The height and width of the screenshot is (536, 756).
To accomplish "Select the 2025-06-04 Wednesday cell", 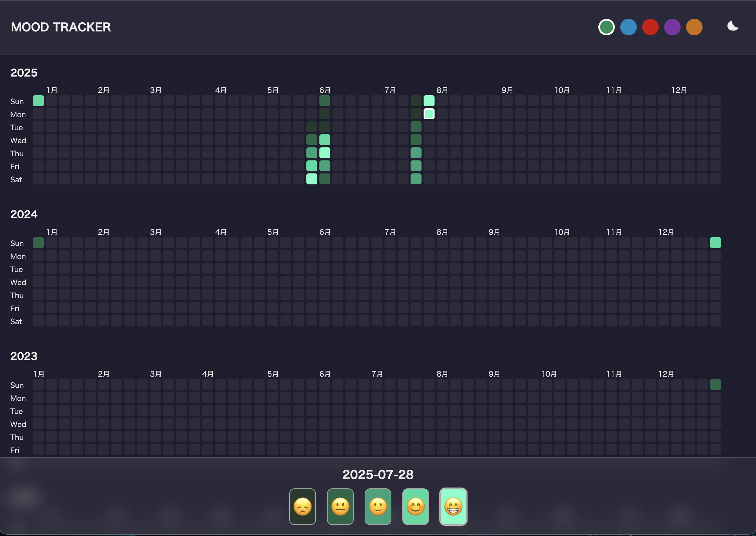I will [x=325, y=140].
